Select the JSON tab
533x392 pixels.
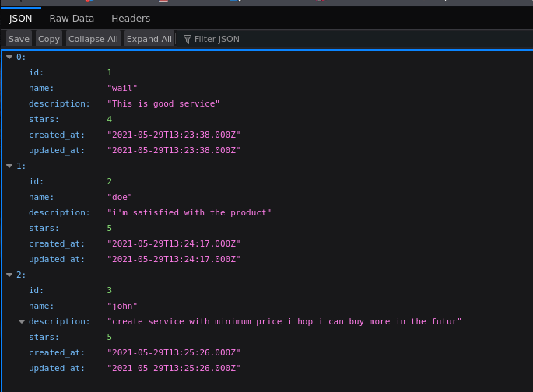coord(20,18)
